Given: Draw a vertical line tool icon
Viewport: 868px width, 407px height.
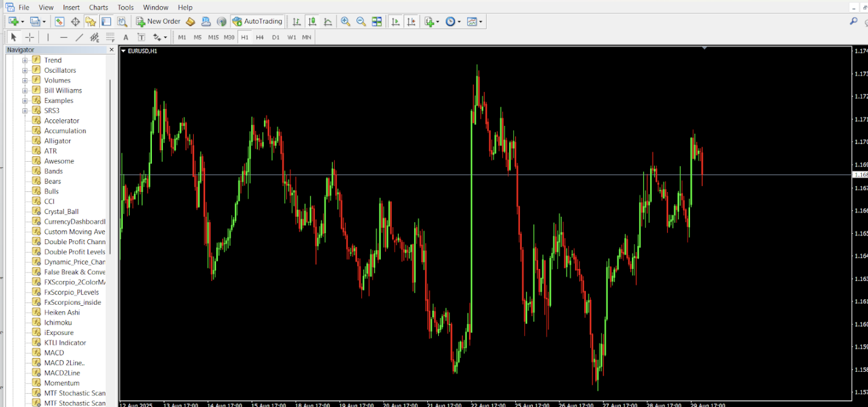Looking at the screenshot, I should pyautogui.click(x=48, y=38).
